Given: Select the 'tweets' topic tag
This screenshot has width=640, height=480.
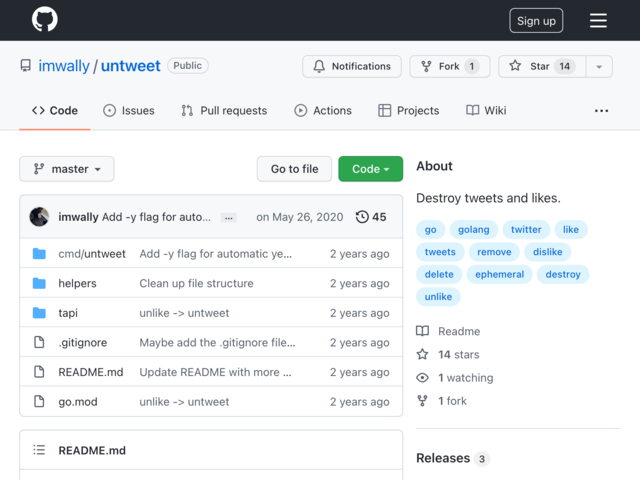Looking at the screenshot, I should [440, 252].
